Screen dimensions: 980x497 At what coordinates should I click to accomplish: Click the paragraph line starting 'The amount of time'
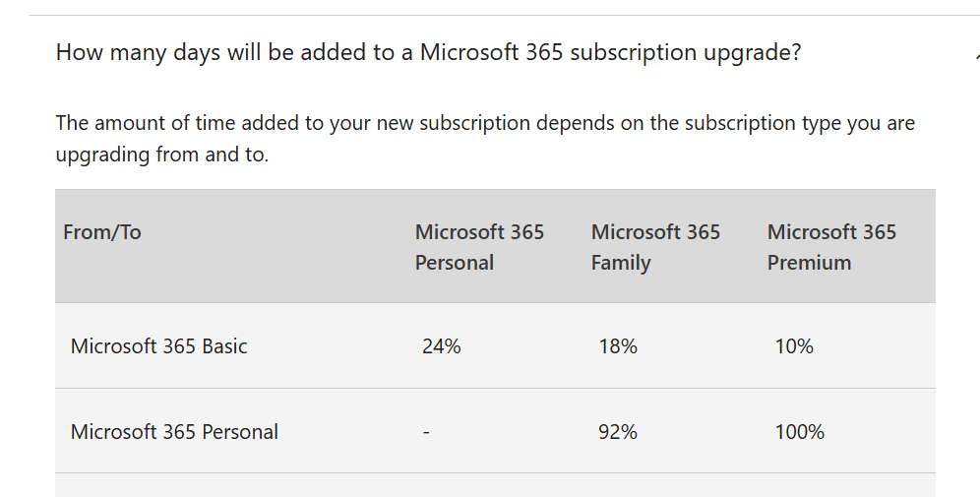[485, 123]
